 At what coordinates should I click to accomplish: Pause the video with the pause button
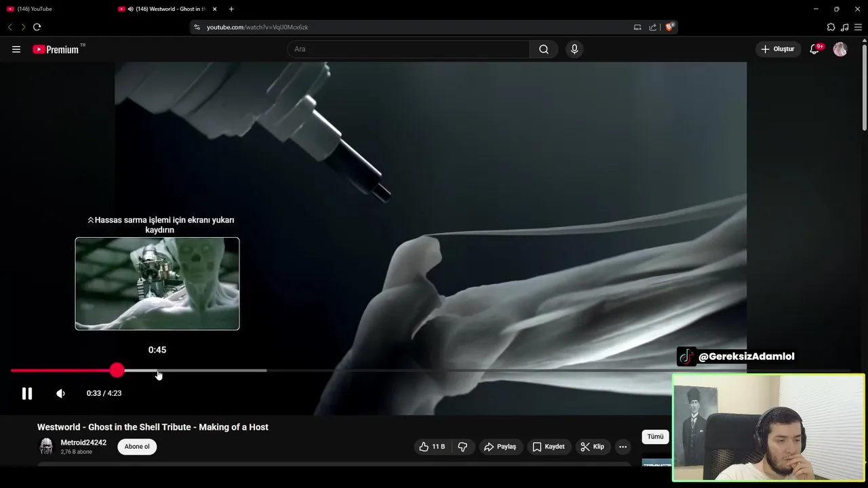(27, 393)
